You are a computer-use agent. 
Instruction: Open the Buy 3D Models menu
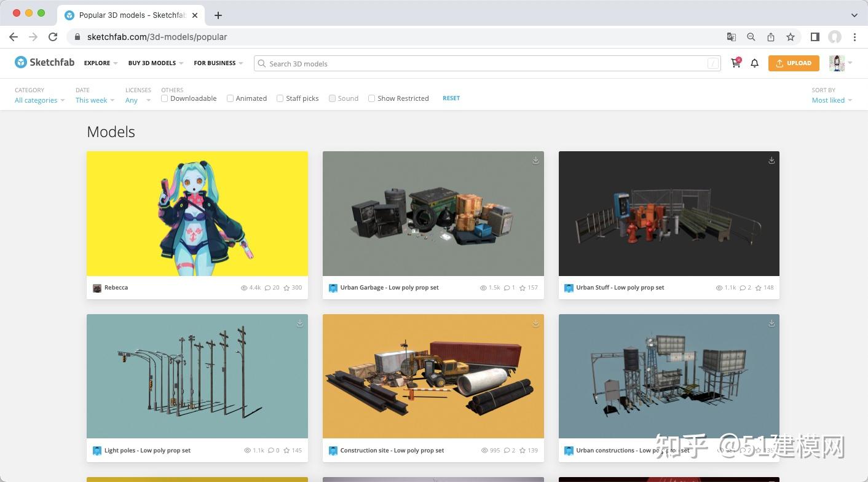point(156,63)
